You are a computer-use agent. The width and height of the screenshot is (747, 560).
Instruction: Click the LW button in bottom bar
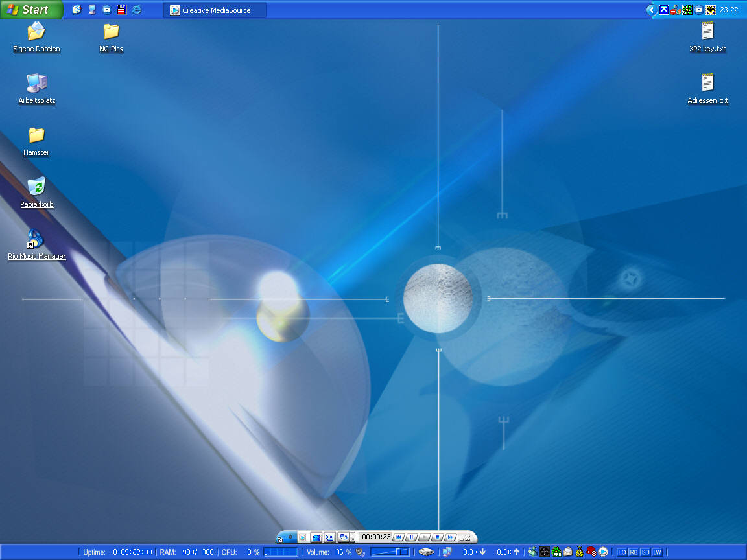657,552
